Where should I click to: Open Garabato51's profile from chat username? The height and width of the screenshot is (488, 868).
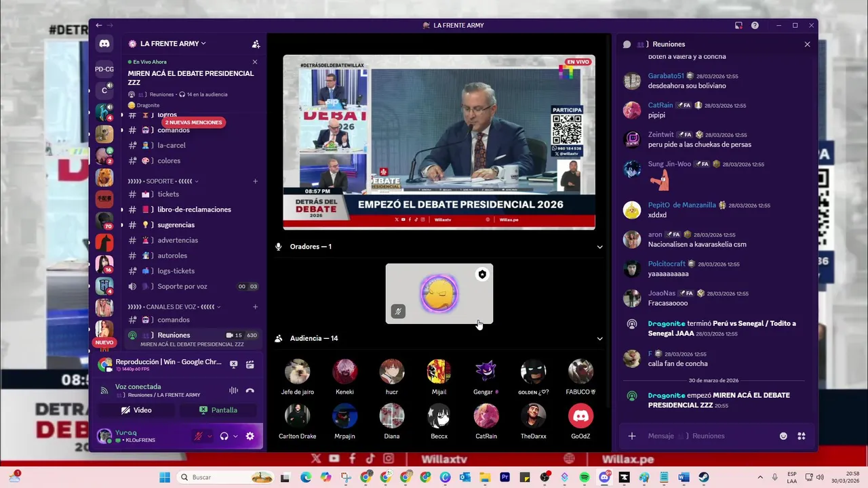click(666, 76)
